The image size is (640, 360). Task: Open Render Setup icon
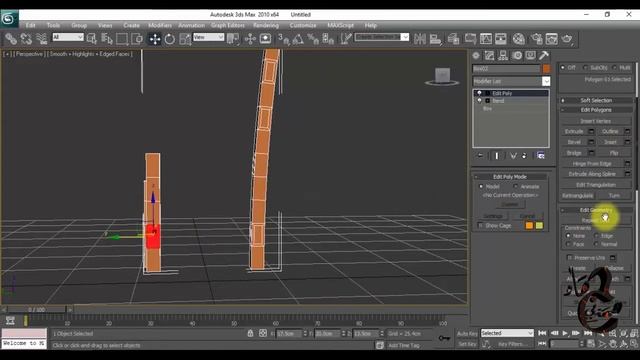pyautogui.click(x=536, y=39)
